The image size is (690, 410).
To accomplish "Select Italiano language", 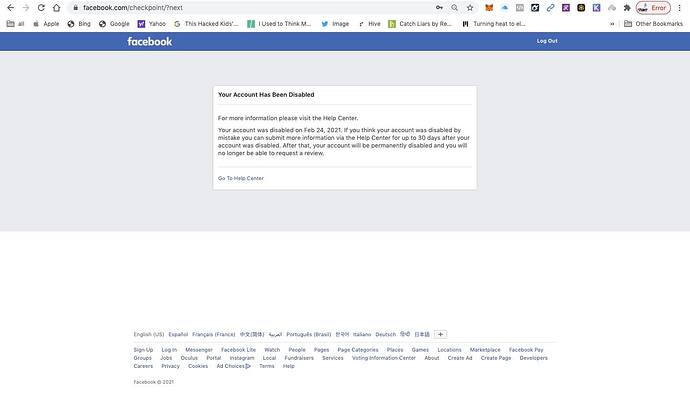I will [362, 334].
